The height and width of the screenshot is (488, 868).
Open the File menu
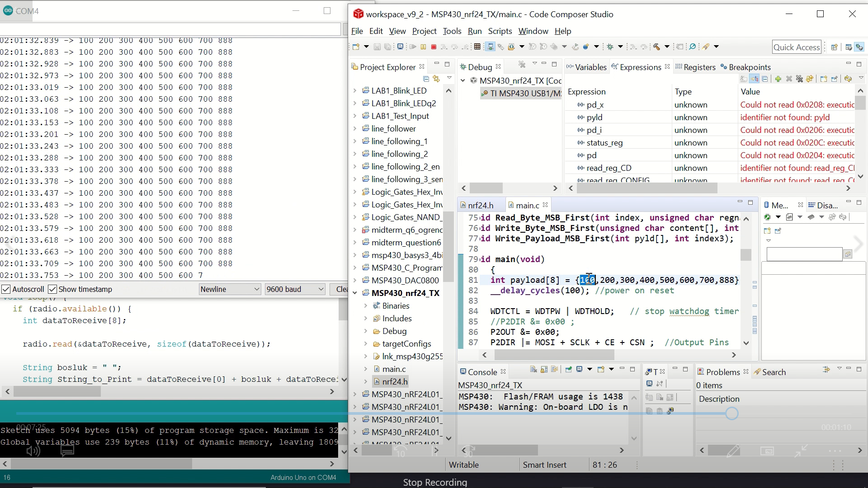(357, 31)
